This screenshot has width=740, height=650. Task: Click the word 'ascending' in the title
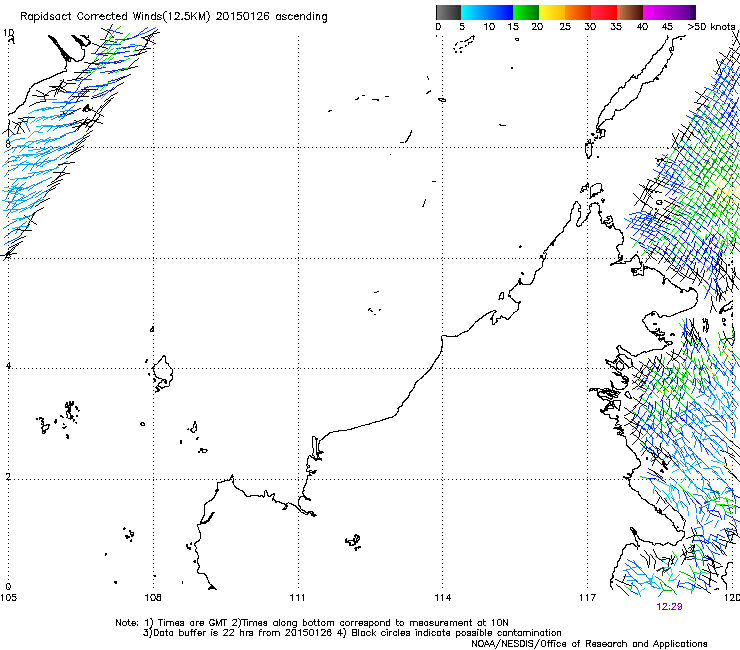[x=301, y=17]
